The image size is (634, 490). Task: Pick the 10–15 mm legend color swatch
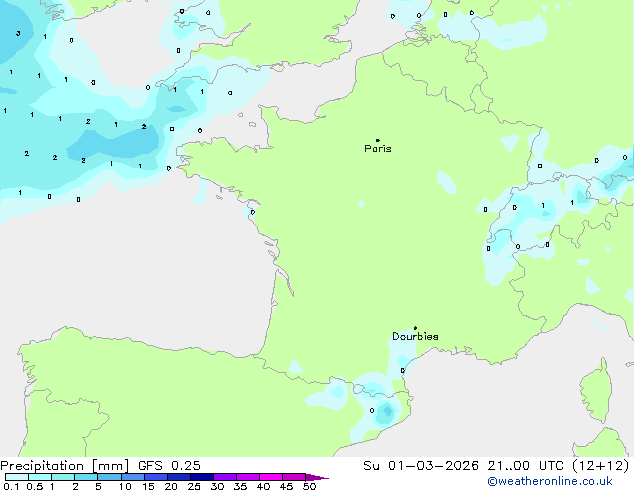pyautogui.click(x=132, y=477)
